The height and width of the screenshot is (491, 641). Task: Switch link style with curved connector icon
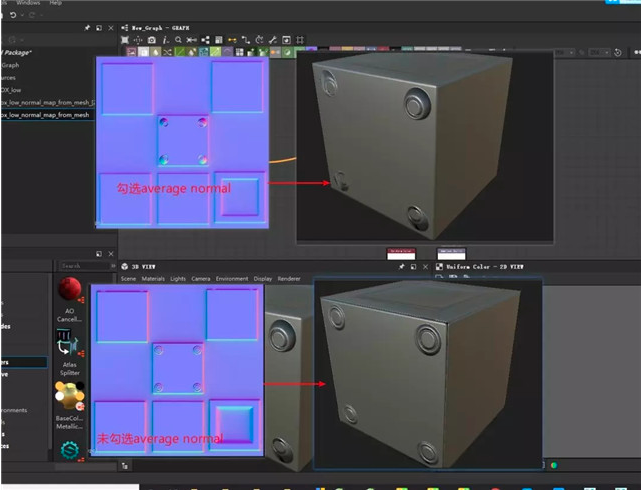click(x=246, y=40)
